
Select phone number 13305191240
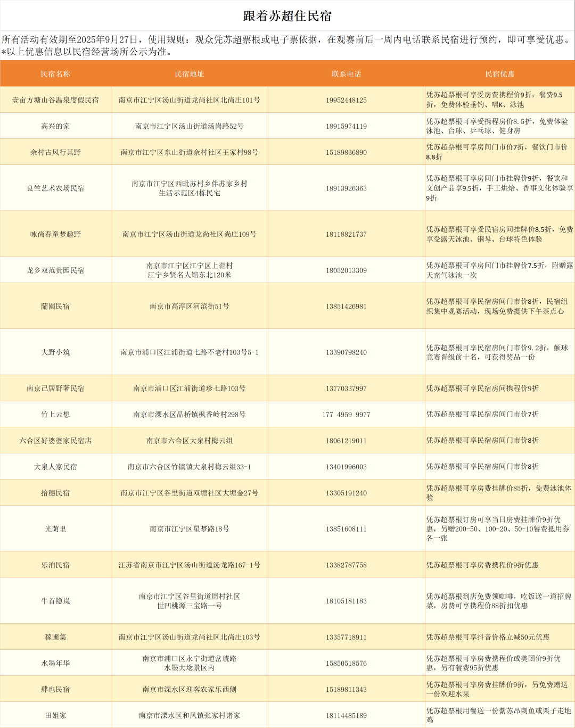[x=346, y=493]
